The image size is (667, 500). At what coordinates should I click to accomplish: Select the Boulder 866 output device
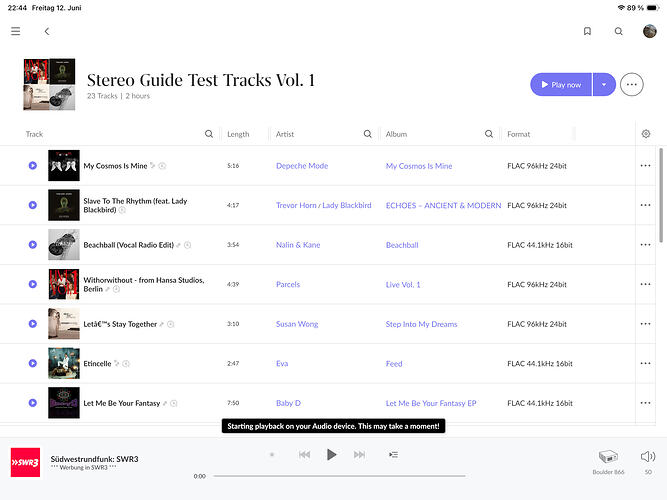(608, 461)
